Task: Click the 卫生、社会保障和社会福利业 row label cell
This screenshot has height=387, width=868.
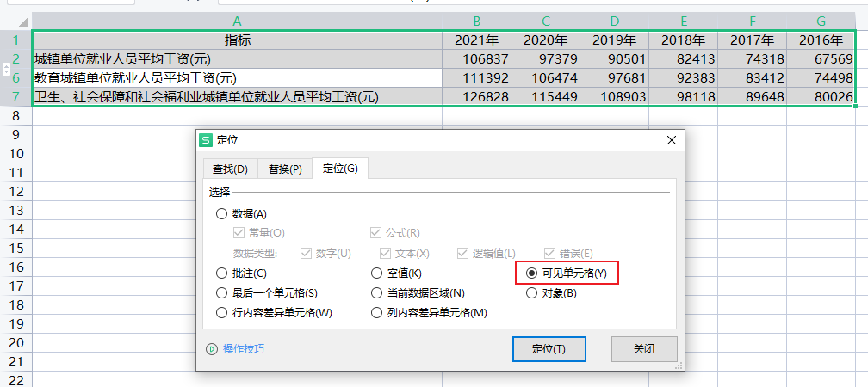Action: (237, 96)
